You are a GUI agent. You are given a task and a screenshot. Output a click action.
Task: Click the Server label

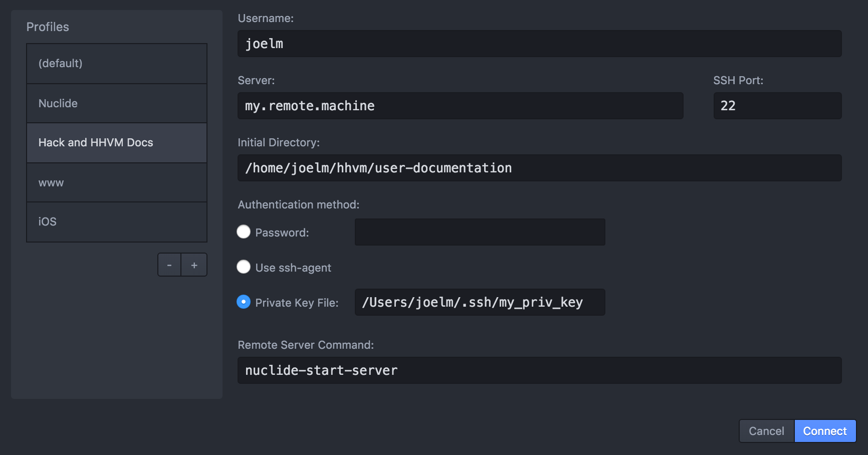(256, 80)
